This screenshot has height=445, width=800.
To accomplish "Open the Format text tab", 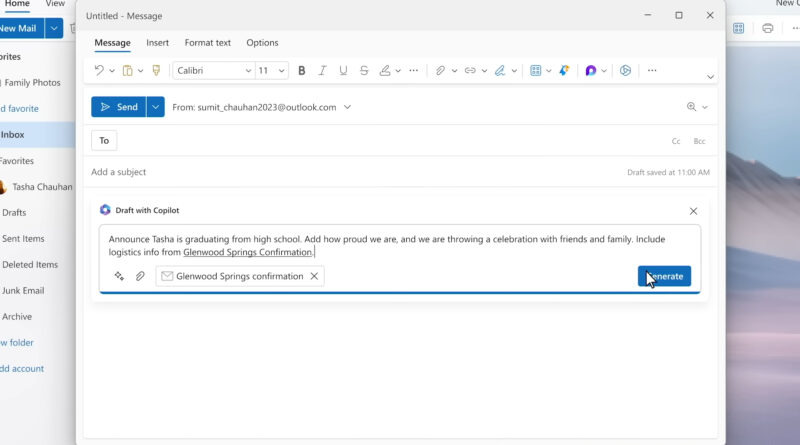I will (208, 43).
